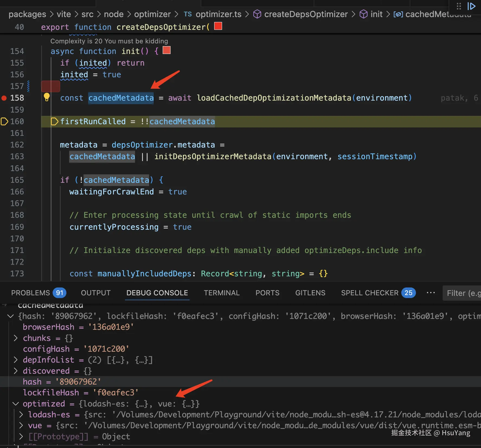Select the DEBUG CONSOLE tab
The height and width of the screenshot is (448, 481).
tap(157, 293)
